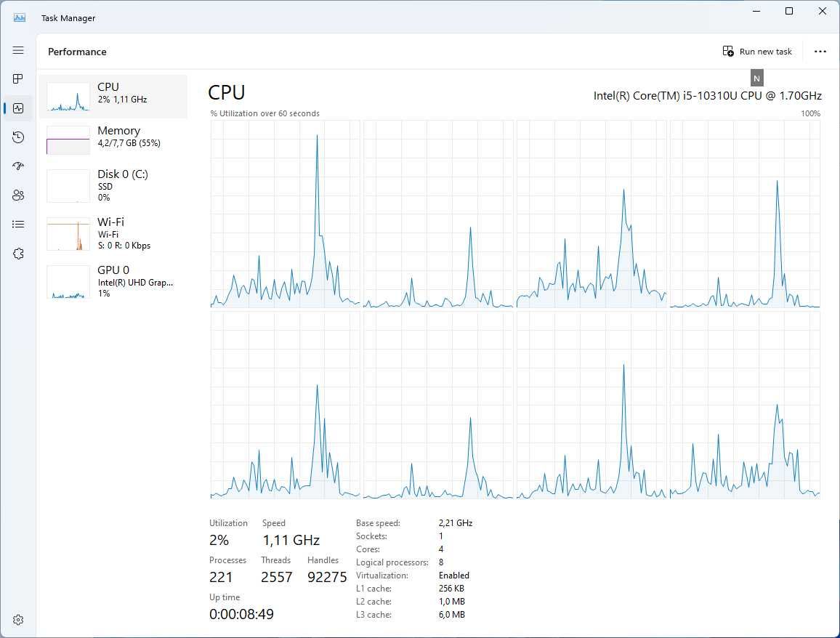Open the hamburger navigation menu
Image resolution: width=840 pixels, height=638 pixels.
(18, 50)
